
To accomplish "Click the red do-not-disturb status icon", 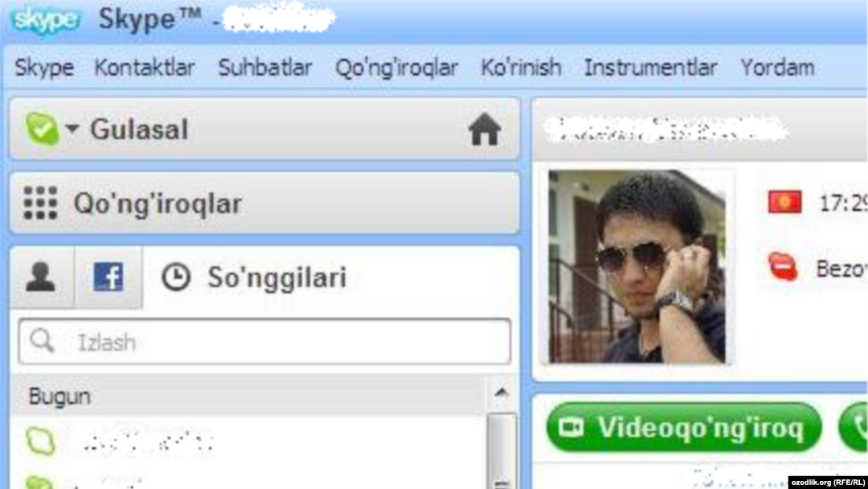I will (783, 267).
